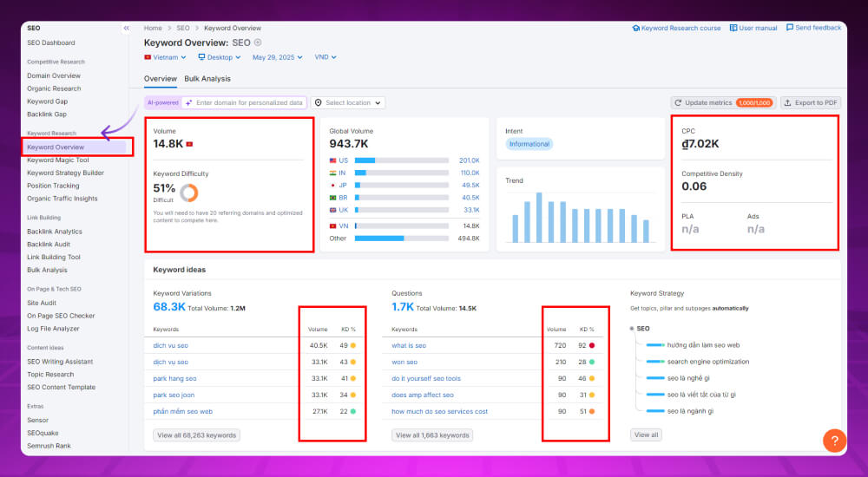Open Keyword Gap in sidebar

pos(47,101)
